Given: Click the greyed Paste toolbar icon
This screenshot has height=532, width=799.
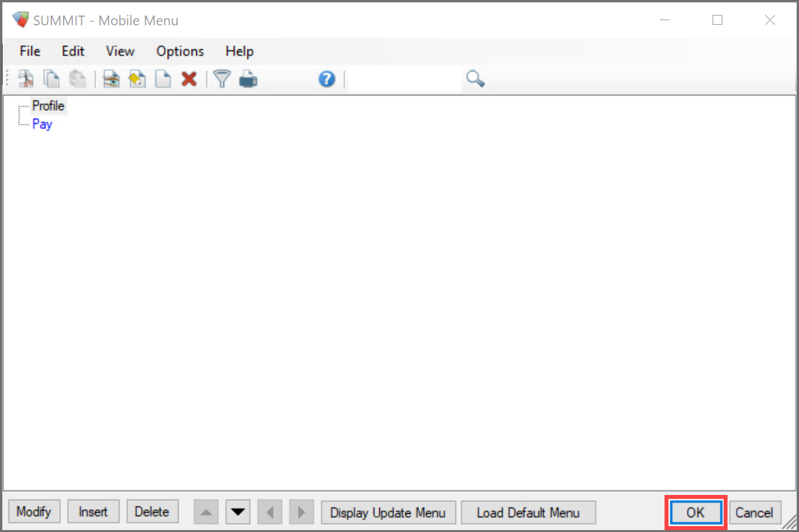Looking at the screenshot, I should coord(78,79).
